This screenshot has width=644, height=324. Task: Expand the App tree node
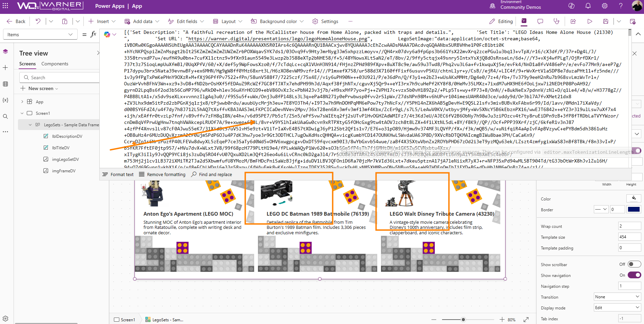22,102
